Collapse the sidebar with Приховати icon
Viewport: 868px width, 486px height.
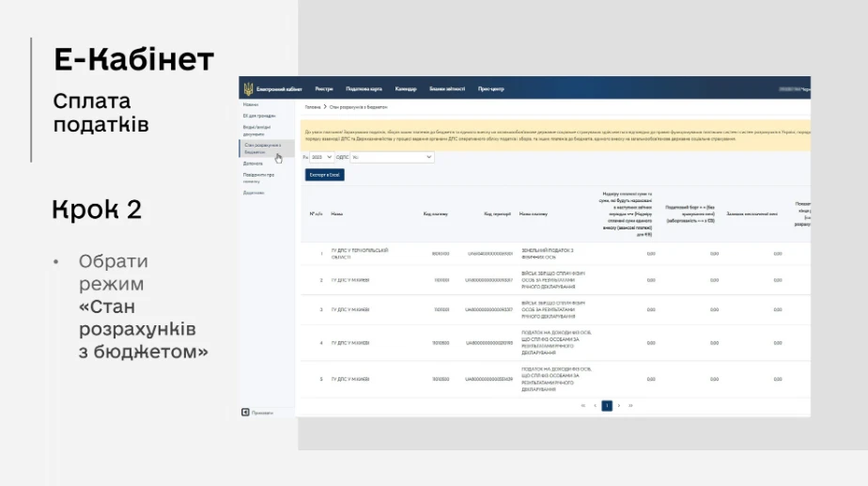245,413
